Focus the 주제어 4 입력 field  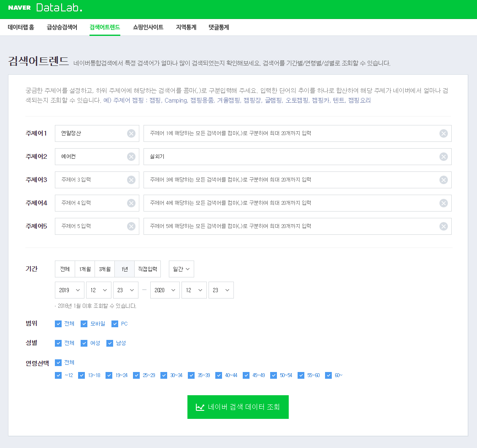click(x=97, y=203)
